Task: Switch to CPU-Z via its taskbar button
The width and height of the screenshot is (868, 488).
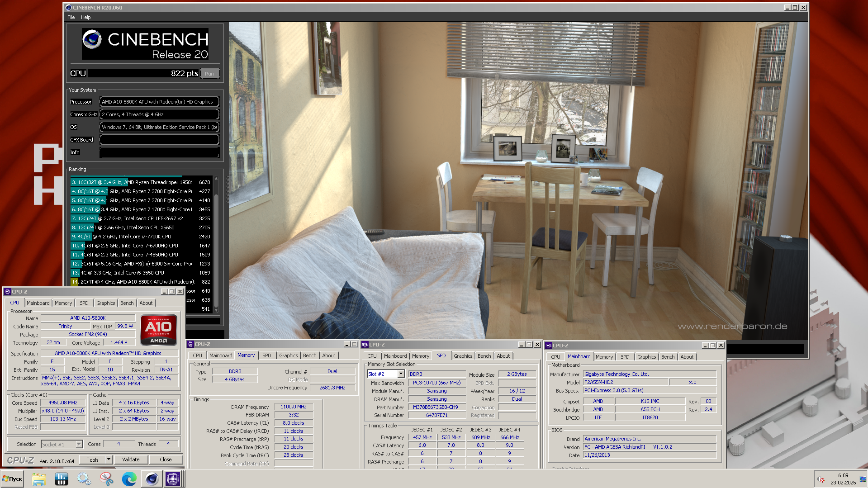Action: click(173, 479)
